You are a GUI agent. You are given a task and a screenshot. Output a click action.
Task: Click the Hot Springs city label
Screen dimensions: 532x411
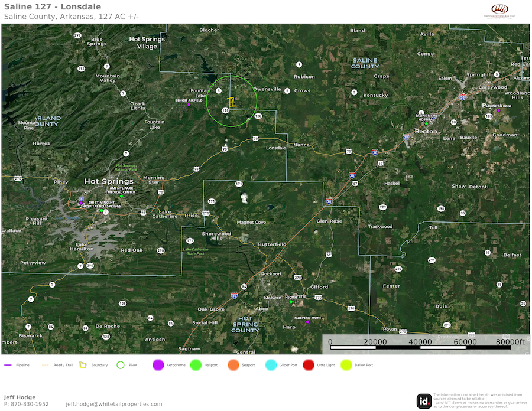108,181
